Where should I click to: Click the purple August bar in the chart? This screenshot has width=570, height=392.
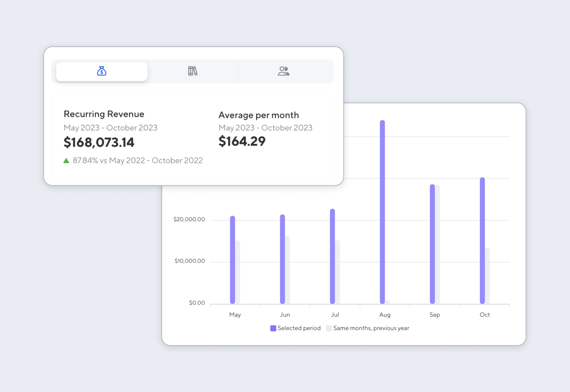point(383,211)
